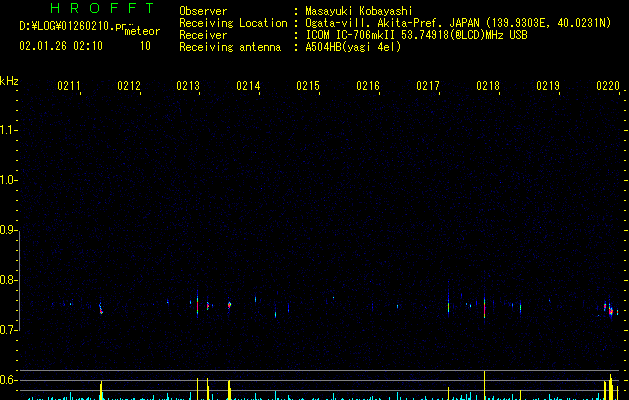
Task: Select the observer name Masayuki Kobayashi
Action: tap(359, 11)
